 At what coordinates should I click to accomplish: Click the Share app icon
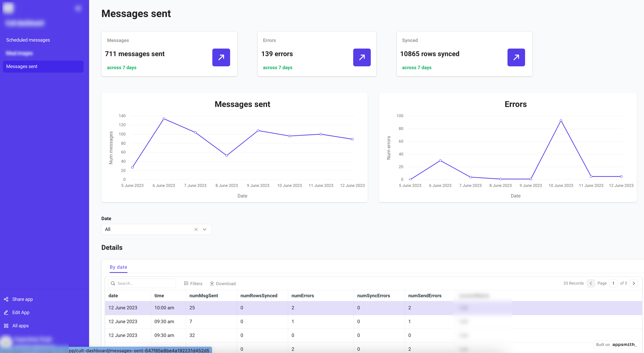pos(6,299)
